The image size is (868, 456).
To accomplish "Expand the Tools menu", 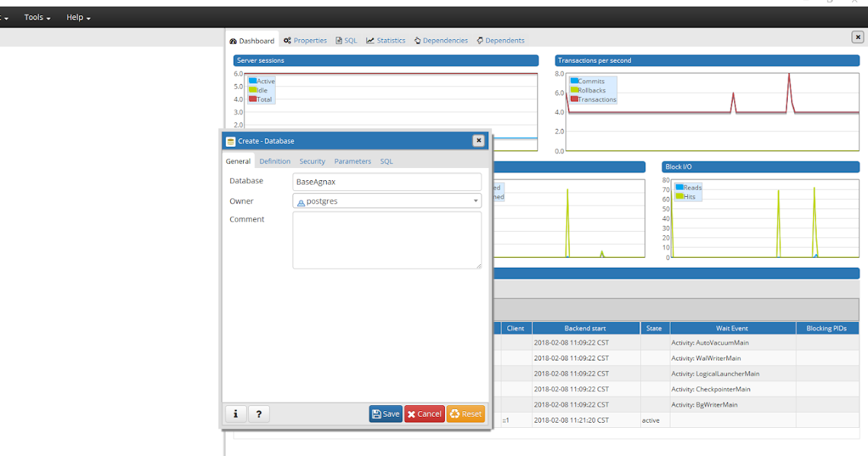I will click(33, 17).
